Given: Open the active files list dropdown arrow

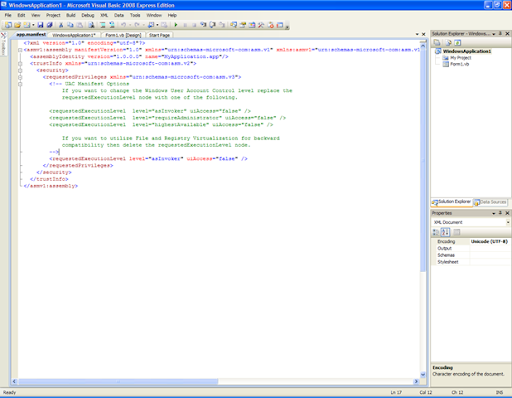Looking at the screenshot, I should coord(417,34).
